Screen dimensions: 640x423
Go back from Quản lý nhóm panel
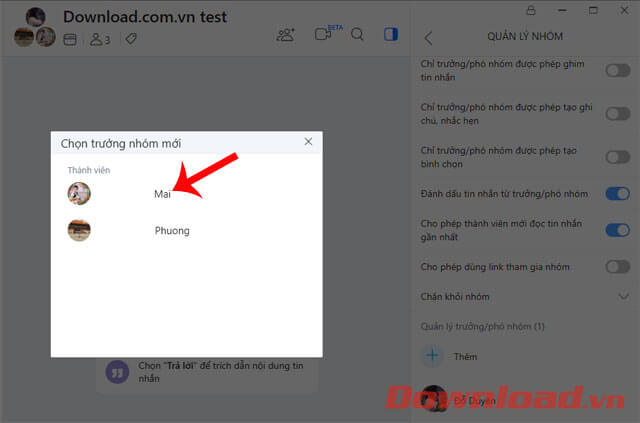(x=428, y=38)
